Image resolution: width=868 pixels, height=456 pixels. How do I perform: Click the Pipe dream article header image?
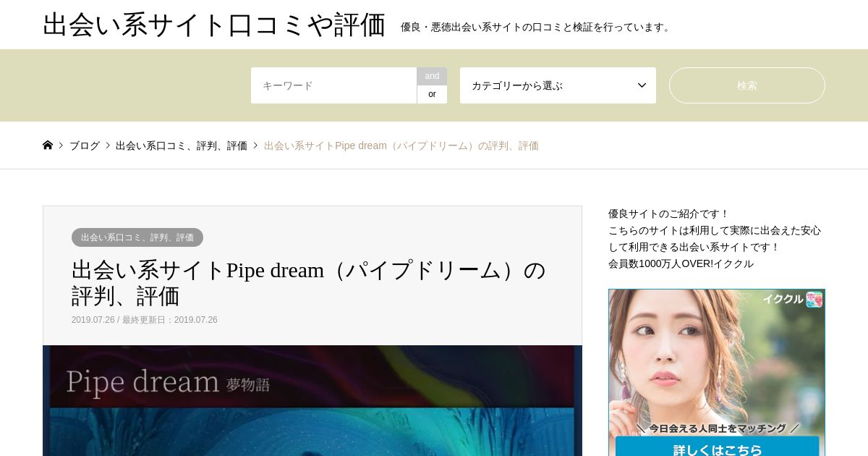pyautogui.click(x=312, y=400)
